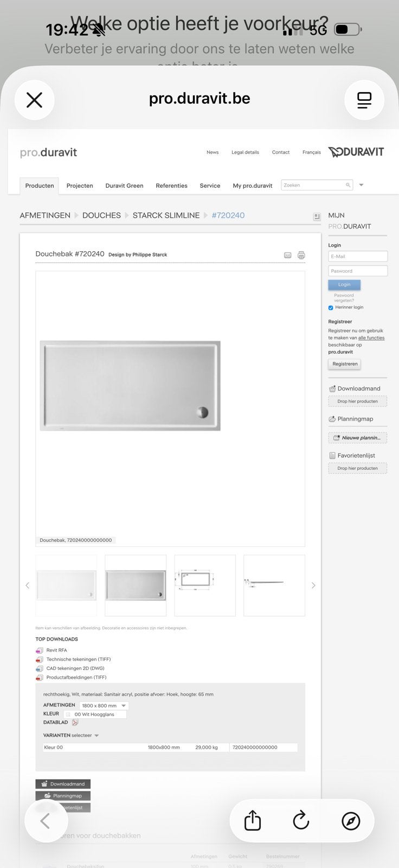
Task: Toggle the Herinner login checkbox
Action: [331, 308]
